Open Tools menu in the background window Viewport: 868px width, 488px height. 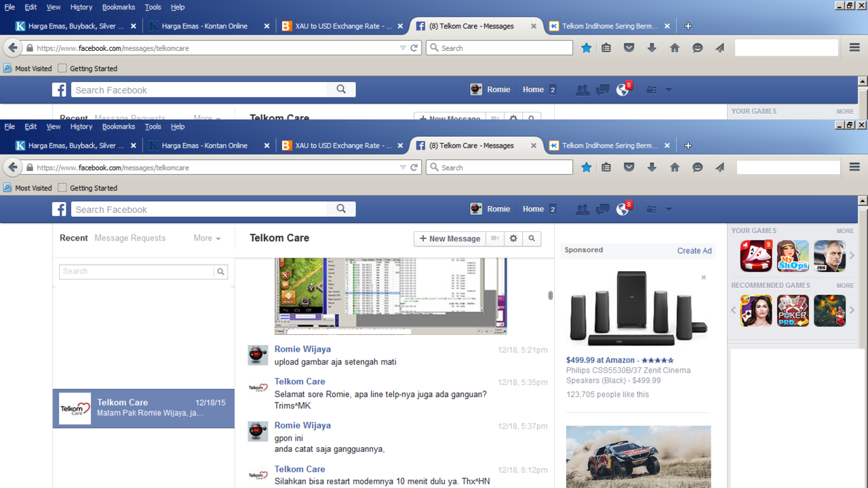tap(153, 7)
